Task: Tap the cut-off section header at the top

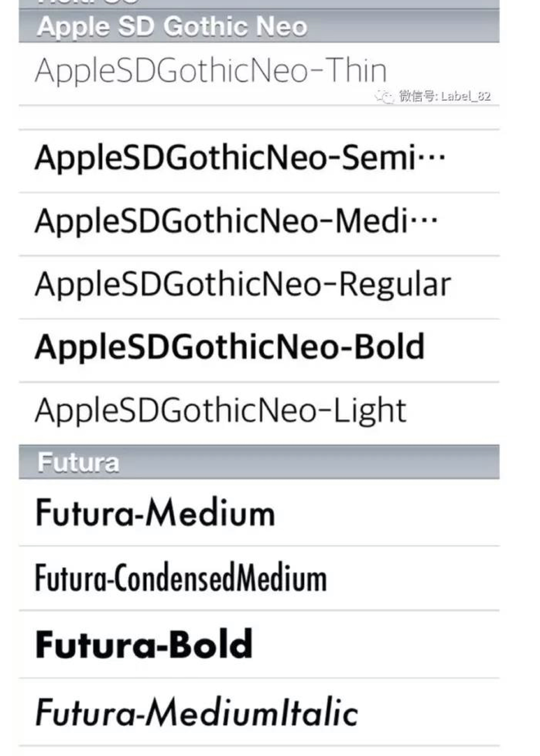Action: [x=259, y=4]
